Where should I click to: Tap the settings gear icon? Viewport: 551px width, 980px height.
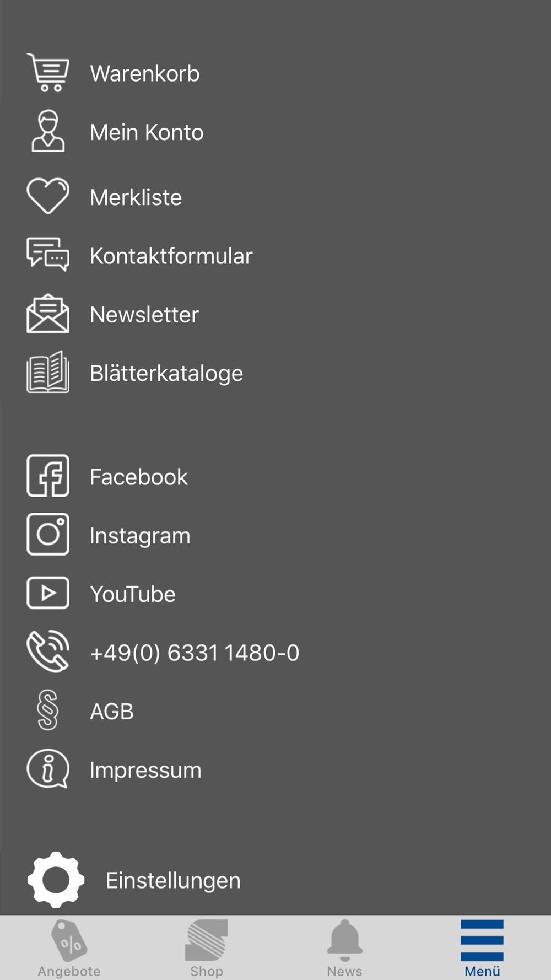click(x=56, y=880)
